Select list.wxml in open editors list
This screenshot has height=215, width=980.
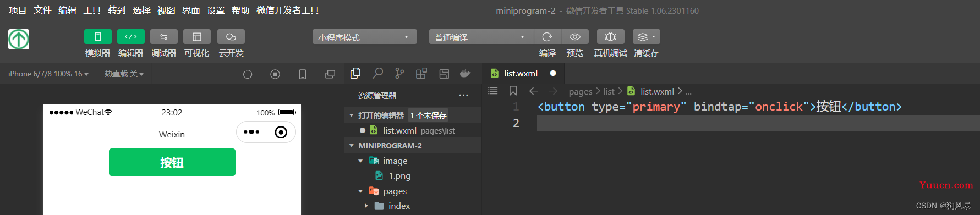(413, 130)
